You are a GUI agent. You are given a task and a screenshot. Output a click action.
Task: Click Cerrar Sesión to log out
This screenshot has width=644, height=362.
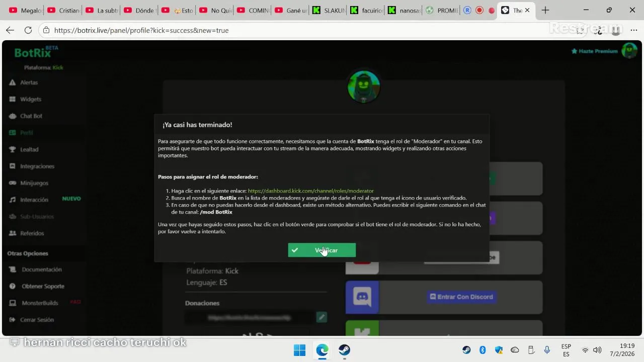pyautogui.click(x=37, y=320)
